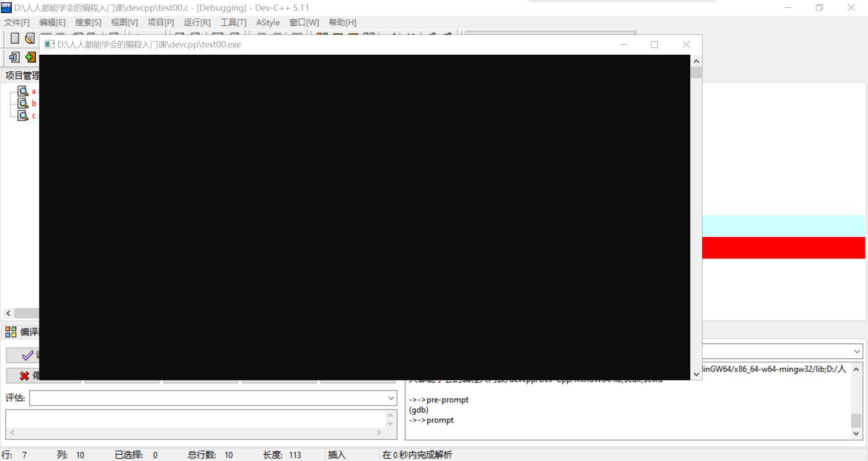
Task: Click the New file icon in toolbar
Action: [15, 38]
